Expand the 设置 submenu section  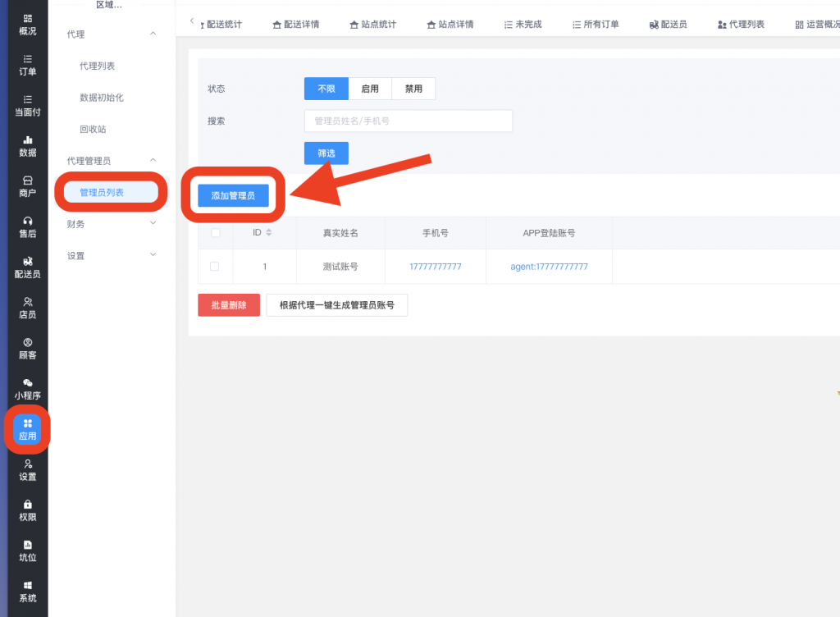click(153, 255)
